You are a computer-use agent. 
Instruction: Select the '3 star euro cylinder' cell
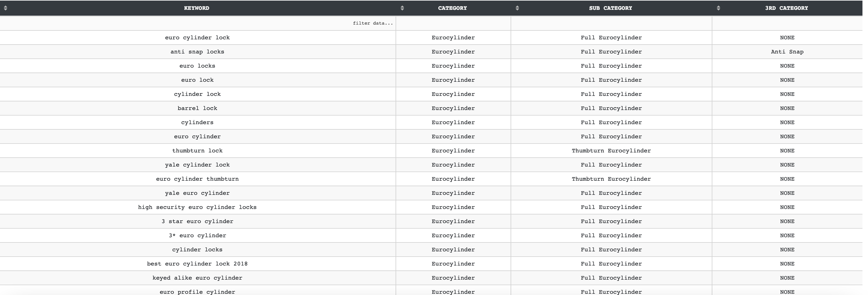tap(197, 221)
